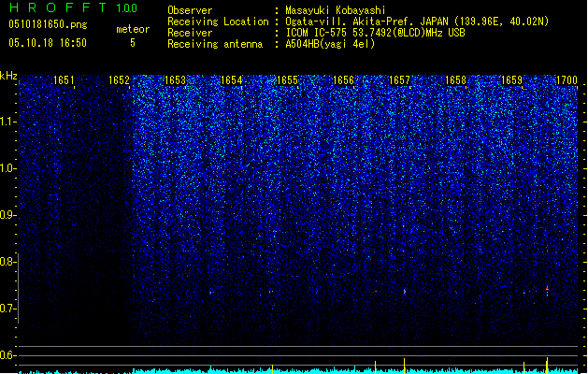The image size is (588, 374).
Task: Click the meteor echo just after 1657
Action: coord(404,291)
